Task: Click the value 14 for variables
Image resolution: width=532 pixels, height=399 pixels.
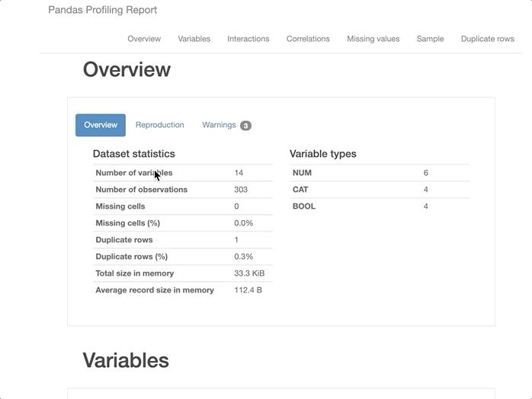Action: (x=239, y=173)
